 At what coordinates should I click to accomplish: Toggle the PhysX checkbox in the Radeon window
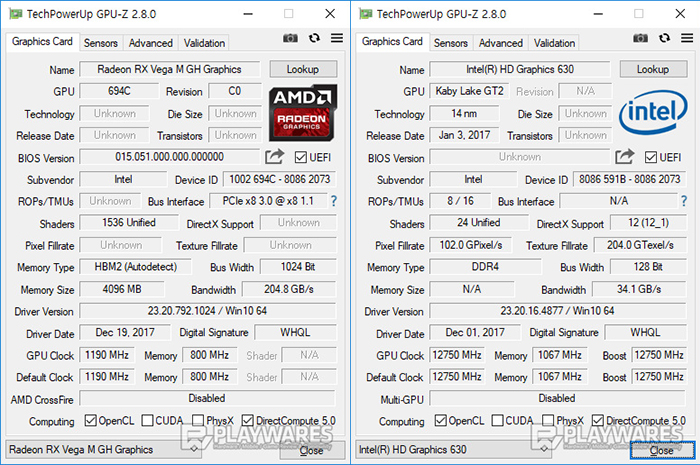pos(198,420)
